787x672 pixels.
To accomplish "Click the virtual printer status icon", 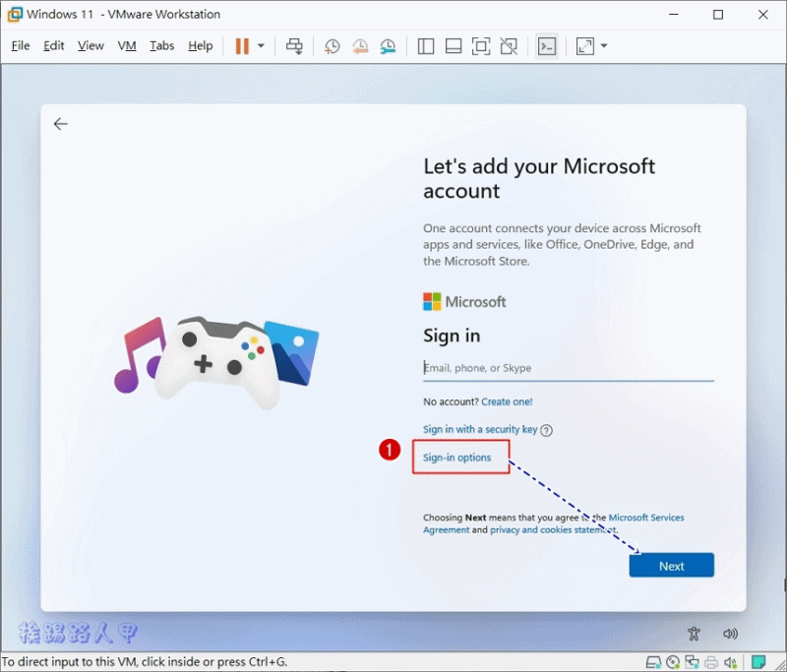I will (711, 662).
